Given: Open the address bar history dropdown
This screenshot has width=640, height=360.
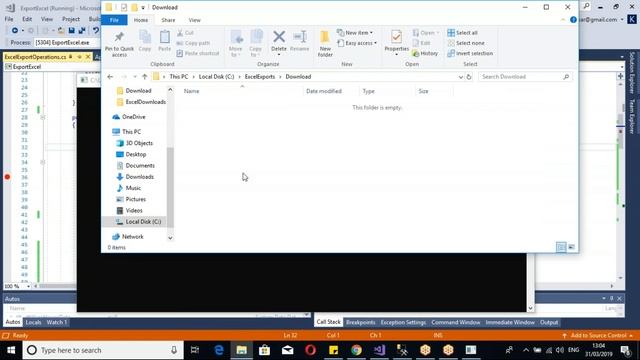Looking at the screenshot, I should tap(460, 77).
